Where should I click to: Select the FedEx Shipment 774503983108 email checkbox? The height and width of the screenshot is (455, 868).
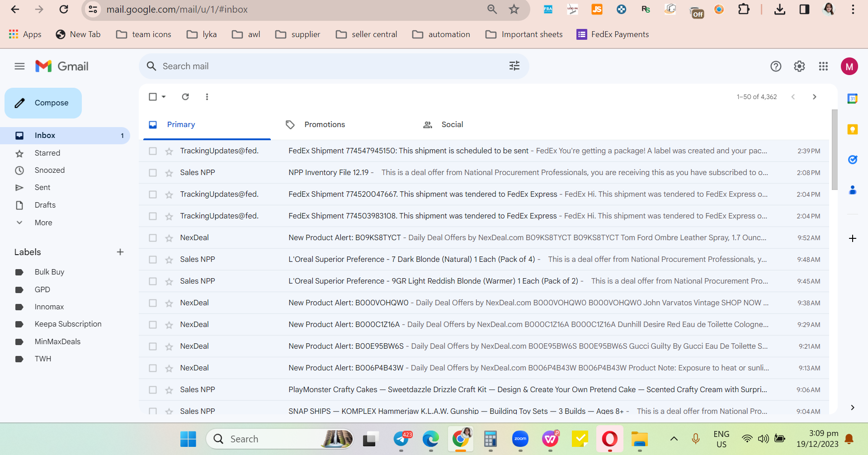pyautogui.click(x=153, y=216)
